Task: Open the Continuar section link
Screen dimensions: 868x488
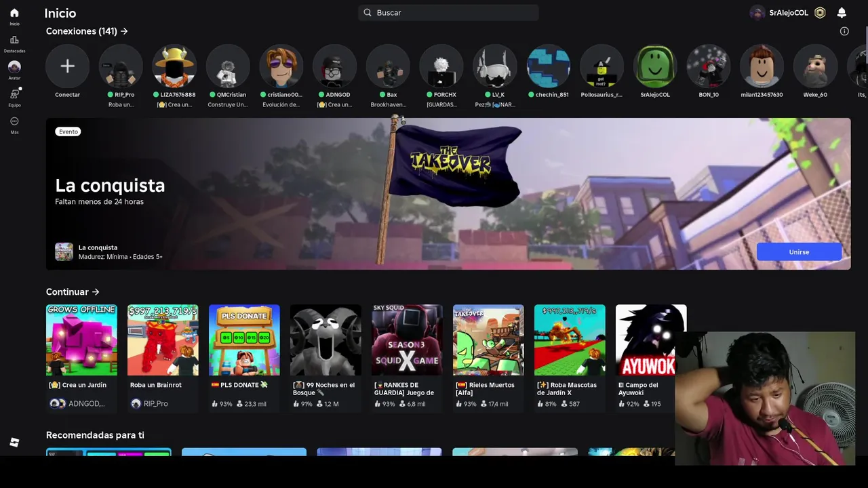Action: pyautogui.click(x=73, y=291)
